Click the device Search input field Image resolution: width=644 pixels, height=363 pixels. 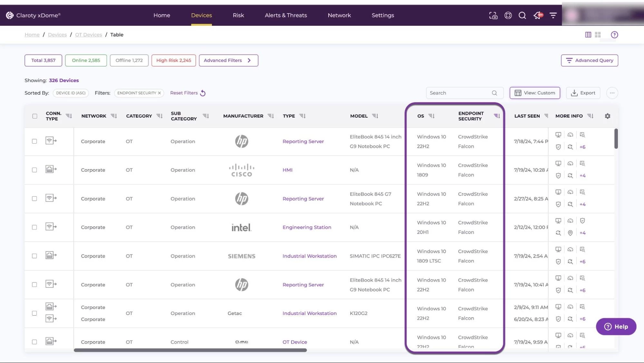(x=459, y=93)
